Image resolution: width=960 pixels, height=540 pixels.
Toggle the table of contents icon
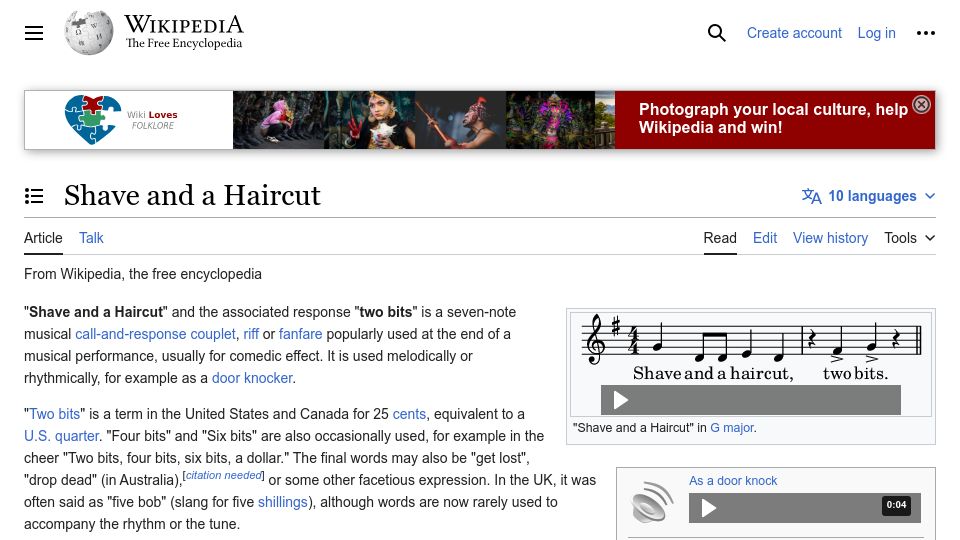pos(34,196)
